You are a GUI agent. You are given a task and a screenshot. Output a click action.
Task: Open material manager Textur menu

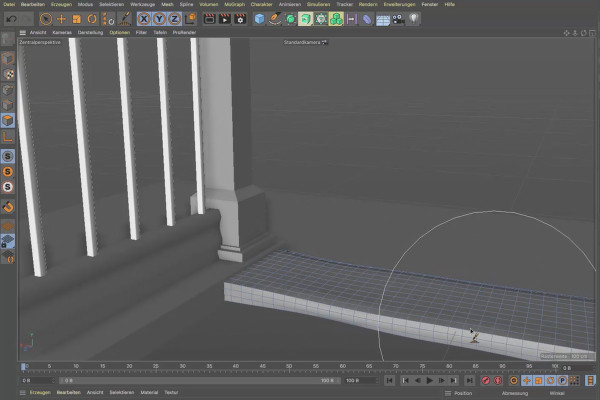tap(171, 392)
